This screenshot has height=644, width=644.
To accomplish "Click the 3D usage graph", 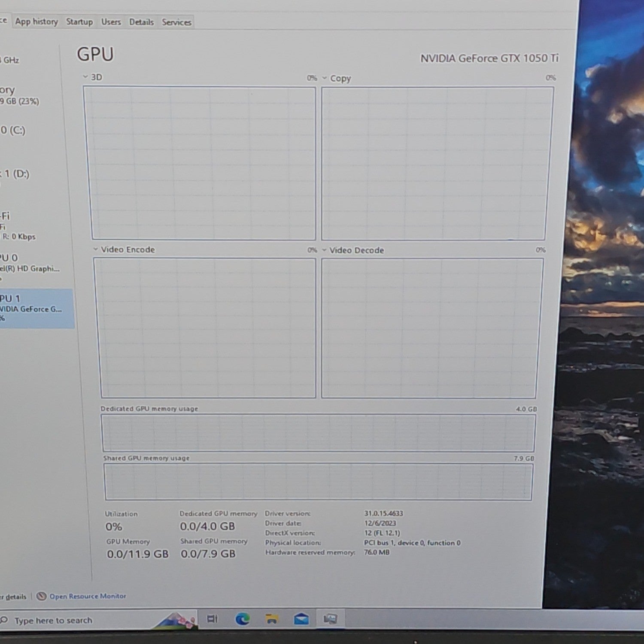I will click(200, 163).
